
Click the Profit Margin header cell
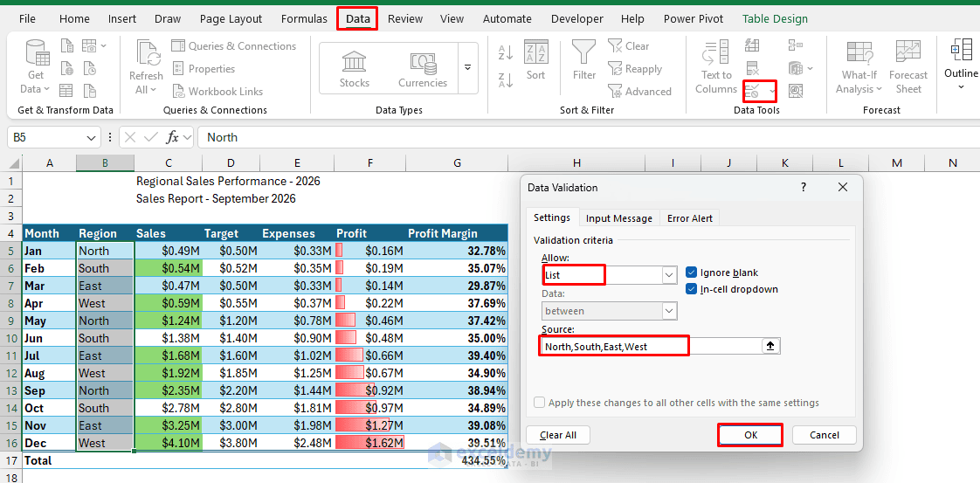tap(458, 233)
